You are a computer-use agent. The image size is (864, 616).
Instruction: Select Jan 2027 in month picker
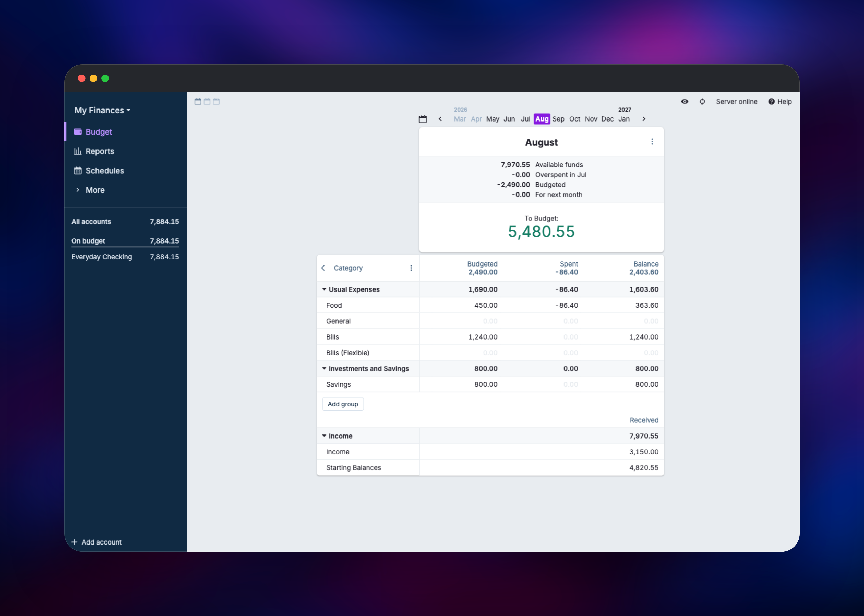(624, 119)
